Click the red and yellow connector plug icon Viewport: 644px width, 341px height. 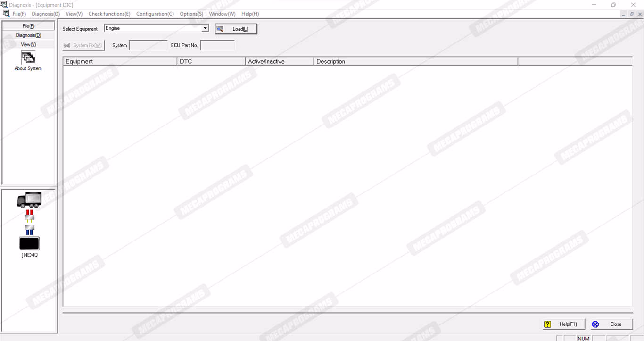point(29,216)
